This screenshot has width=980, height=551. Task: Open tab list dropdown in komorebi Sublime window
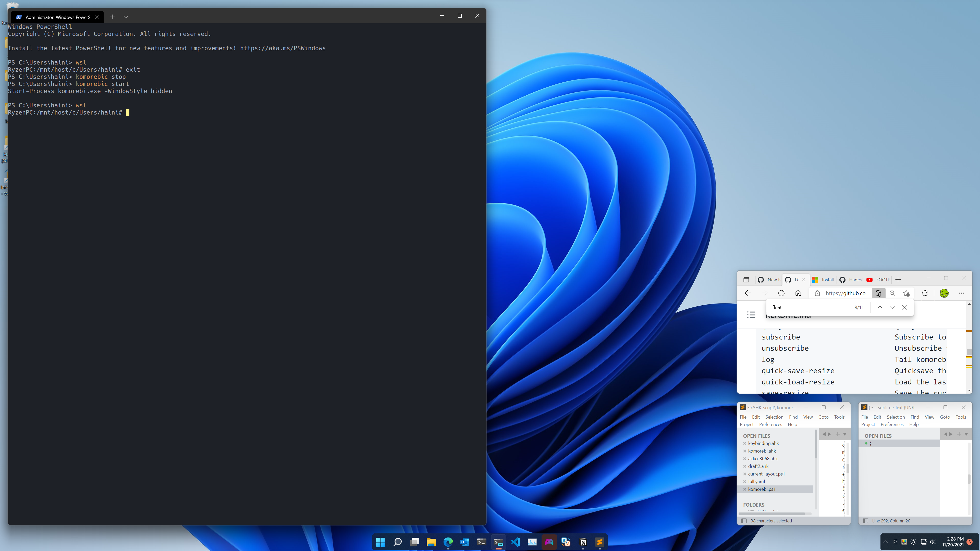[x=844, y=434]
